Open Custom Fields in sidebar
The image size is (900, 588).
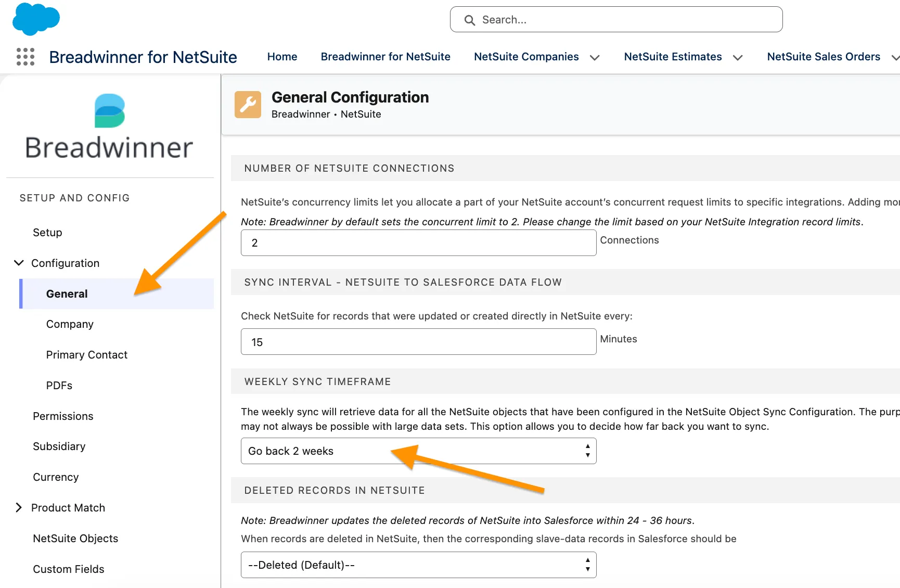click(68, 569)
